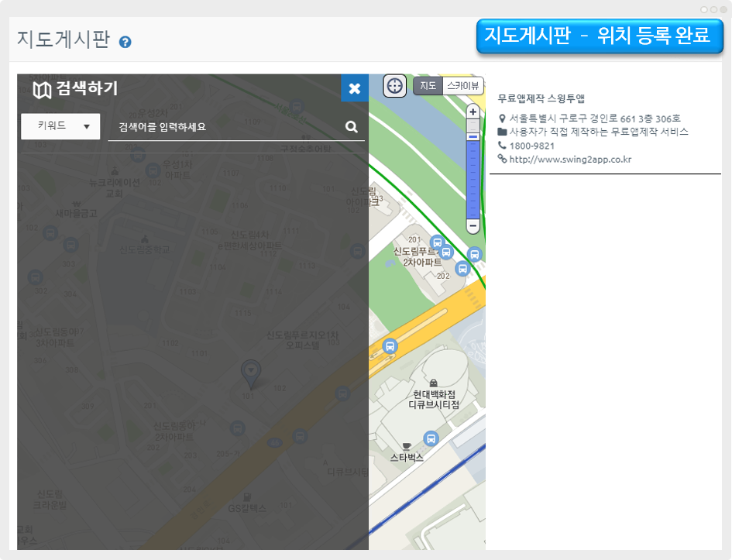
Task: Open the http://www.swing2app.co.kr link
Action: 570,160
